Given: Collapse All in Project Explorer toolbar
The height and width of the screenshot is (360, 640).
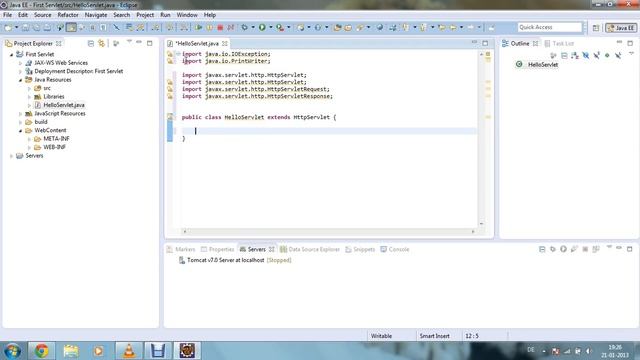Looking at the screenshot, I should point(91,43).
